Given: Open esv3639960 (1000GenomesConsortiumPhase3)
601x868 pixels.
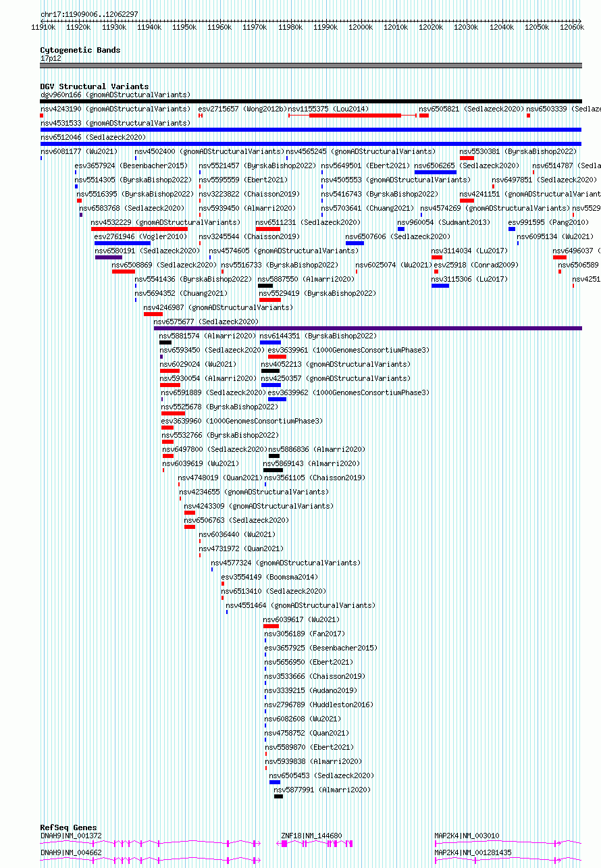Looking at the screenshot, I should coord(242,421).
